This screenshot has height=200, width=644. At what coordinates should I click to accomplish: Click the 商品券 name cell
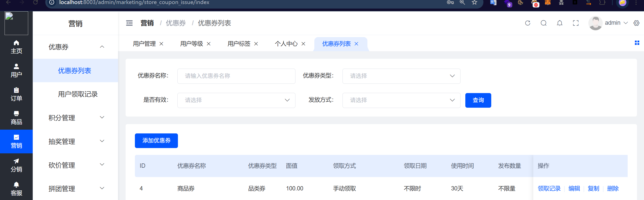pos(186,189)
